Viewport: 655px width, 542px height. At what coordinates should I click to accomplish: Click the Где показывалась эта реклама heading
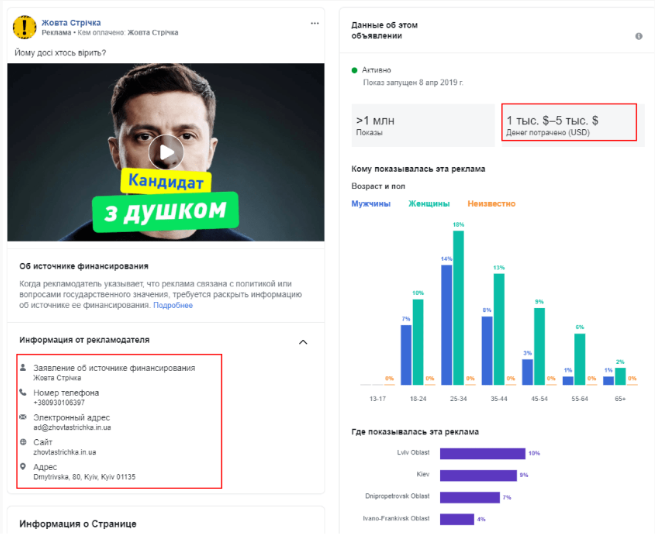pos(415,432)
